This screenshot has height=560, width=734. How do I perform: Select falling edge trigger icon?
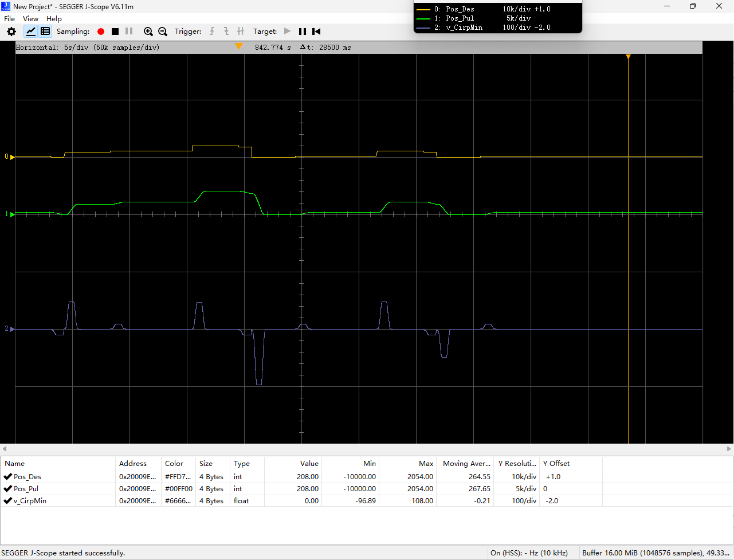[226, 32]
